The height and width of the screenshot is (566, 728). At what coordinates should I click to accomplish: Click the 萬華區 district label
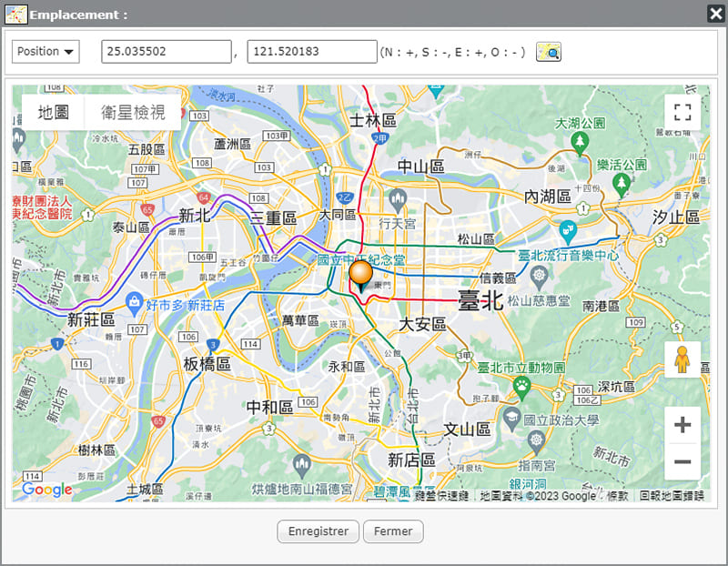click(x=300, y=320)
